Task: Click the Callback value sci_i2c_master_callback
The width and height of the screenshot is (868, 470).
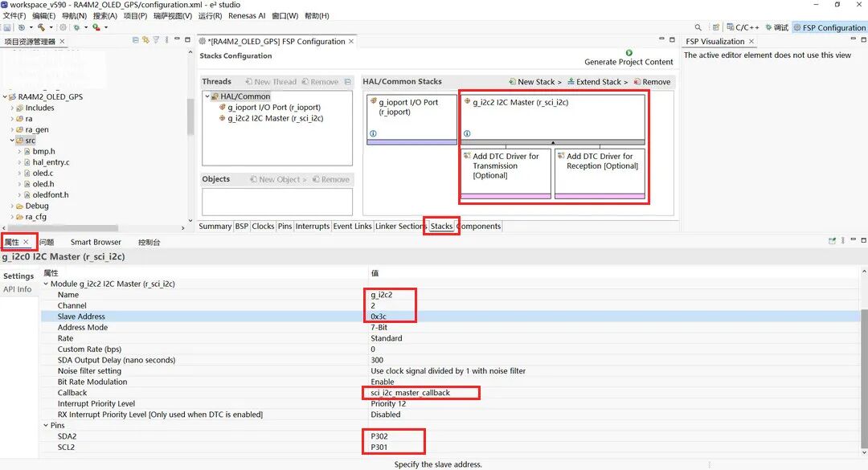Action: click(x=410, y=393)
